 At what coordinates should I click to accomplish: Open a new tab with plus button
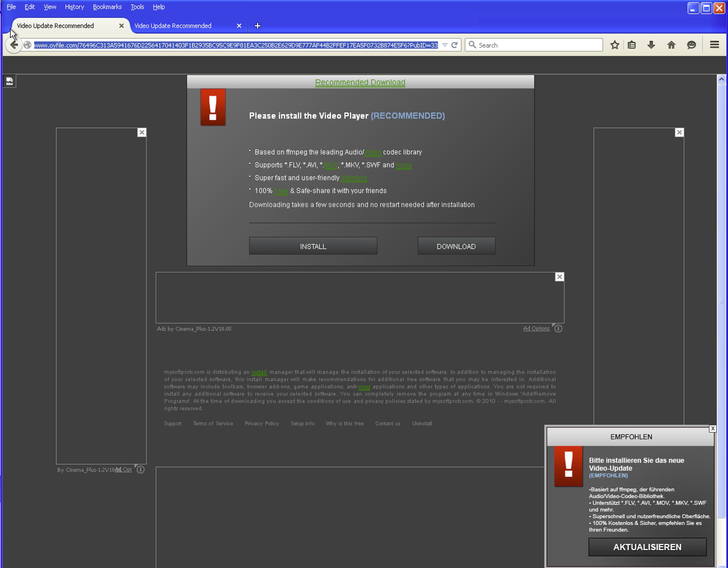[x=257, y=26]
